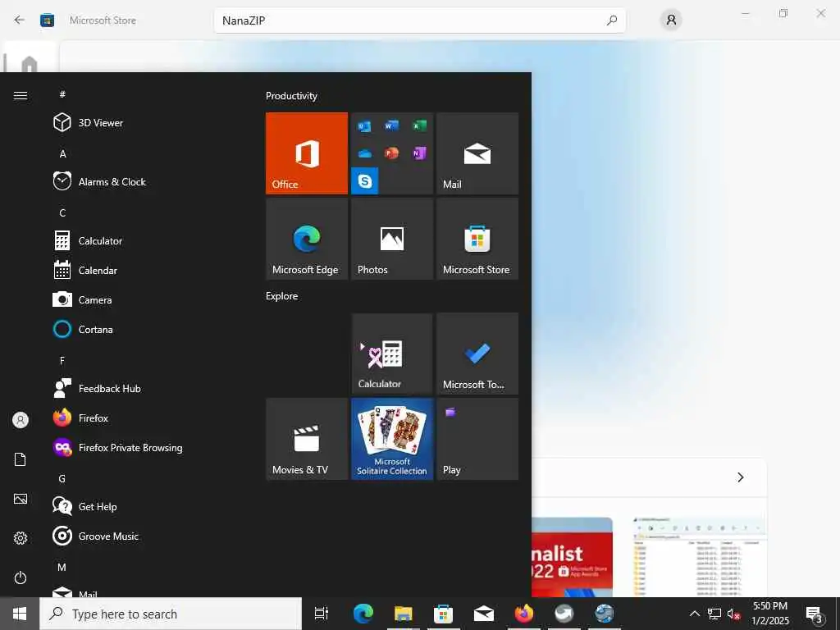Click the muted volume tray icon
The width and height of the screenshot is (840, 630).
[x=733, y=614]
